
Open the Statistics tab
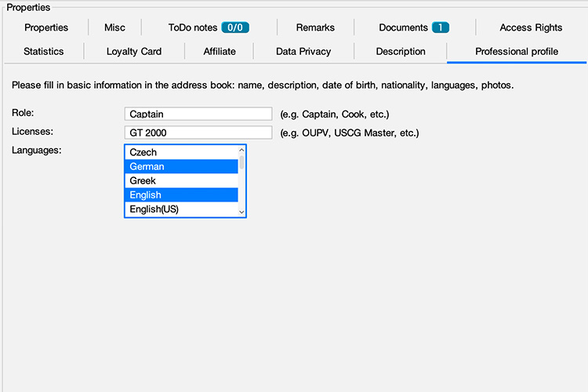[44, 52]
